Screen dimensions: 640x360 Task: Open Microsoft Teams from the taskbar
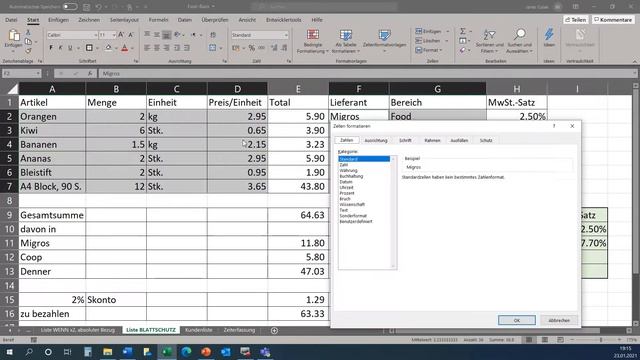pyautogui.click(x=265, y=351)
